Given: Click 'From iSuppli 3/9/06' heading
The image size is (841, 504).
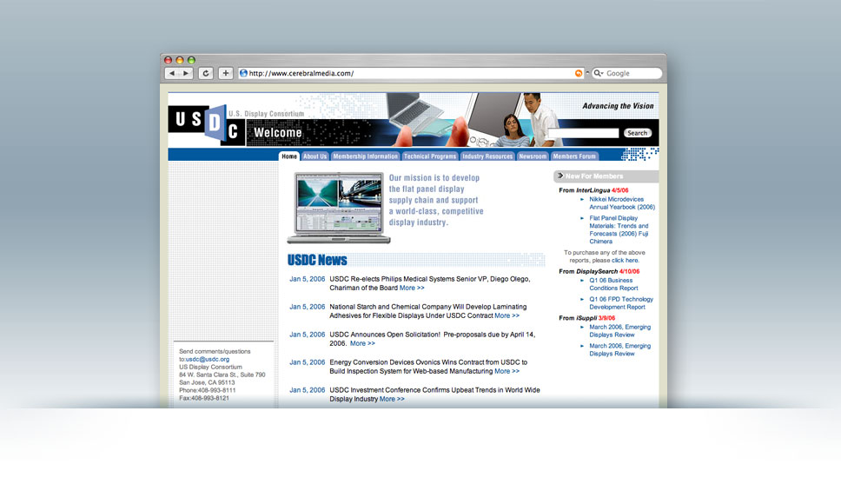Looking at the screenshot, I should [x=586, y=319].
